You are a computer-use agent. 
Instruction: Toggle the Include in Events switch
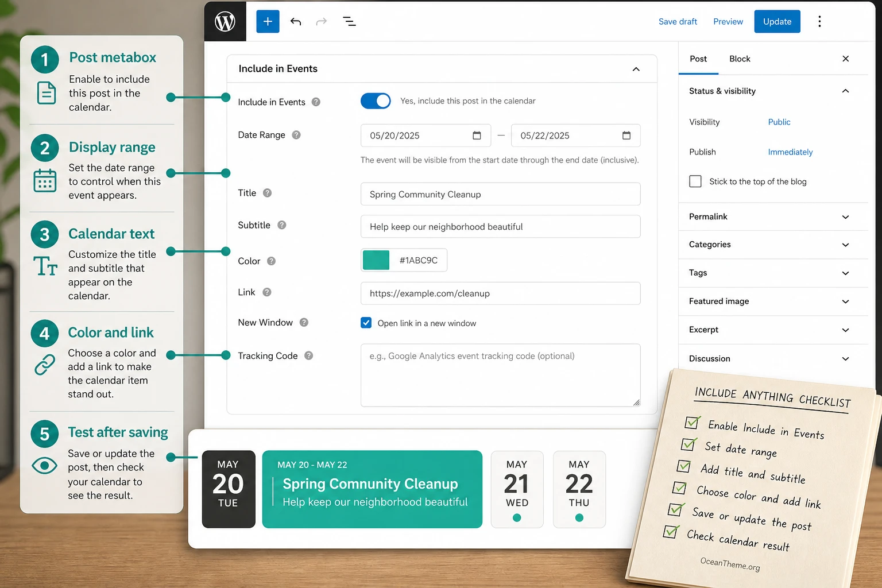point(376,101)
